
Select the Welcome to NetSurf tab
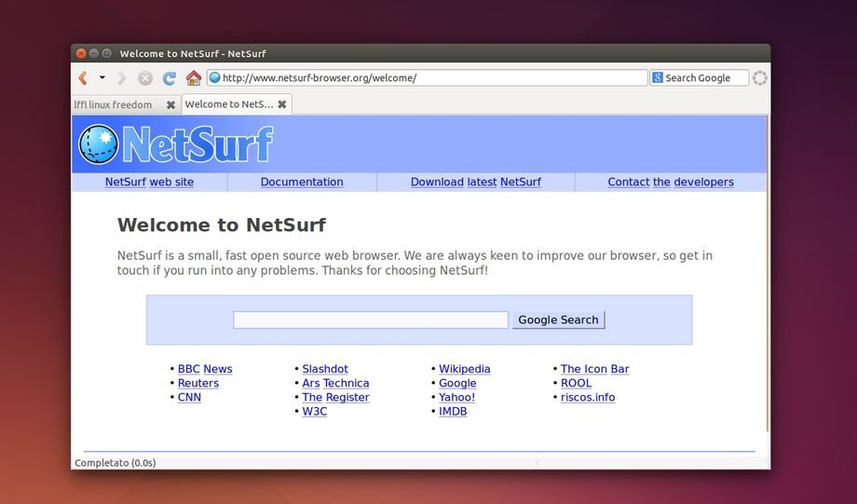229,104
